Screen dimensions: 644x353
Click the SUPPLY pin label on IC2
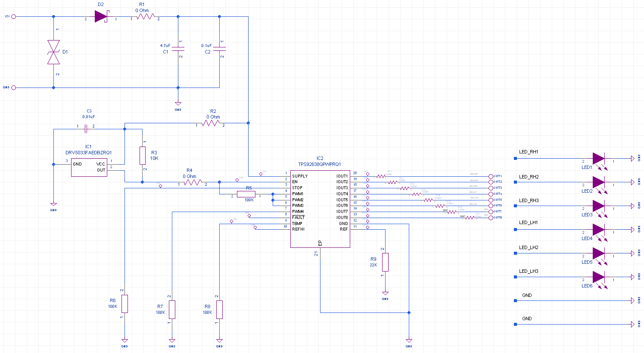click(x=300, y=176)
